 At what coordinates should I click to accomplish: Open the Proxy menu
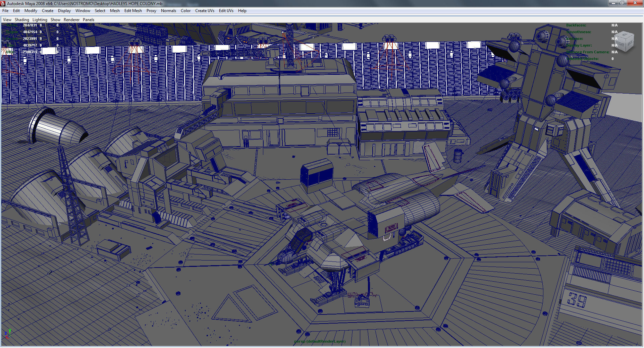(151, 11)
